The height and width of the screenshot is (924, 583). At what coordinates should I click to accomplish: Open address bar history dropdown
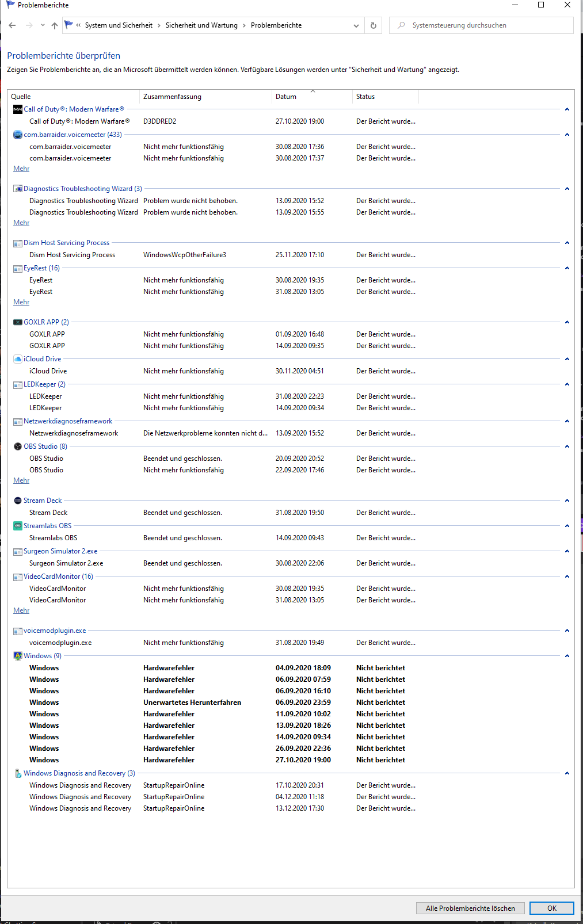(356, 25)
